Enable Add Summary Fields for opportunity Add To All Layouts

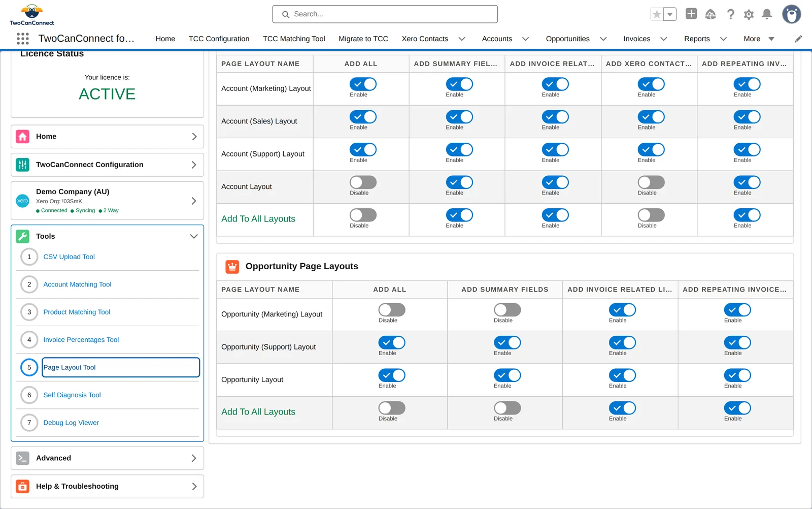[507, 408]
